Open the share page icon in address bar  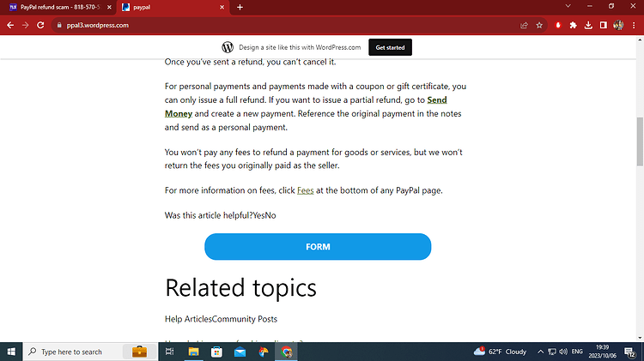(524, 26)
